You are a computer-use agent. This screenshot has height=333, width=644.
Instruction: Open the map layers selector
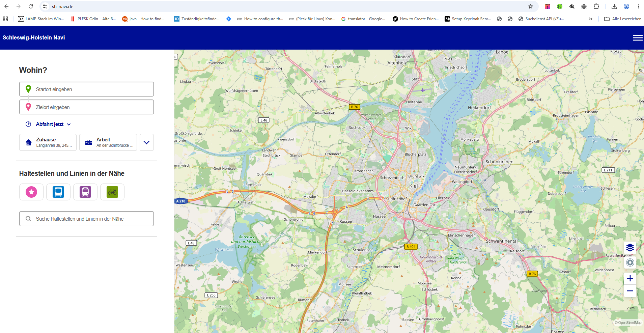point(630,248)
